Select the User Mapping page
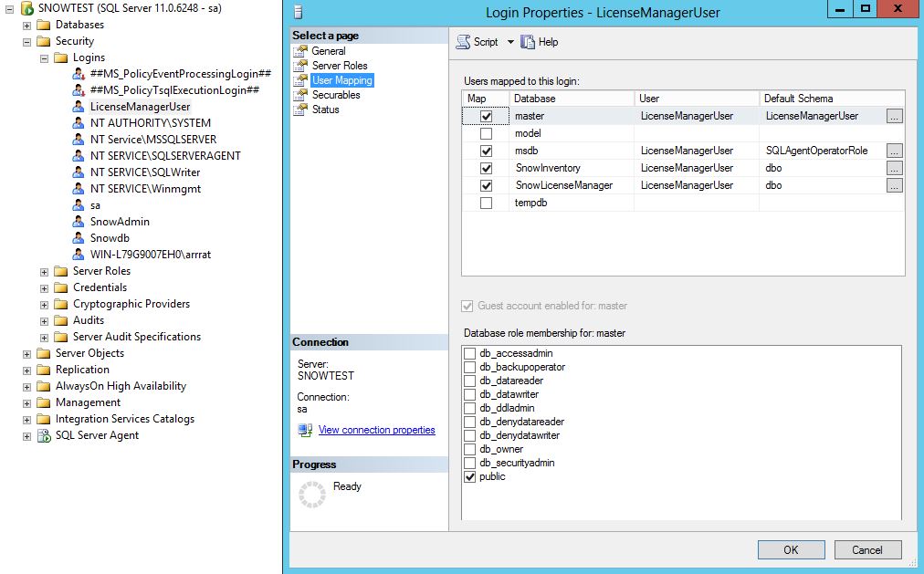This screenshot has height=574, width=924. coord(341,80)
